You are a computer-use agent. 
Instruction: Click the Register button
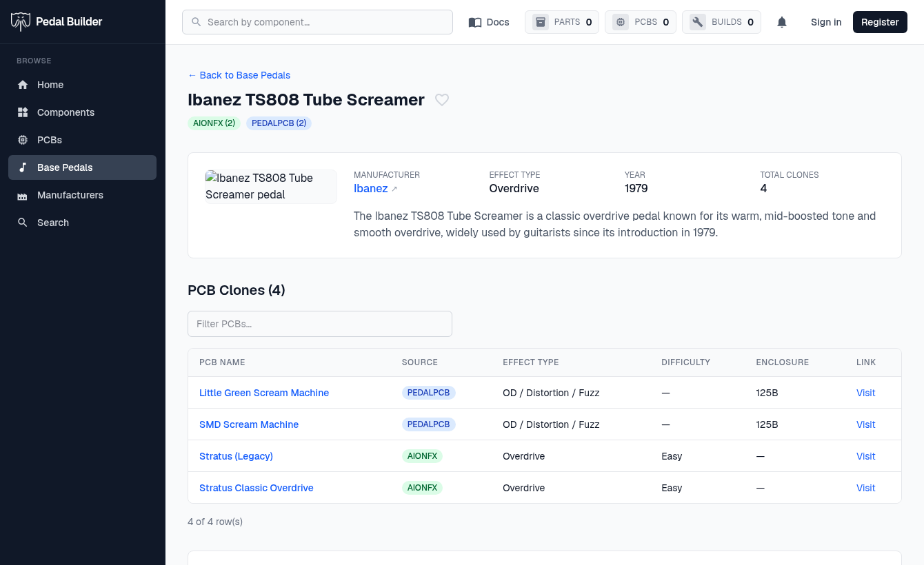tap(880, 22)
